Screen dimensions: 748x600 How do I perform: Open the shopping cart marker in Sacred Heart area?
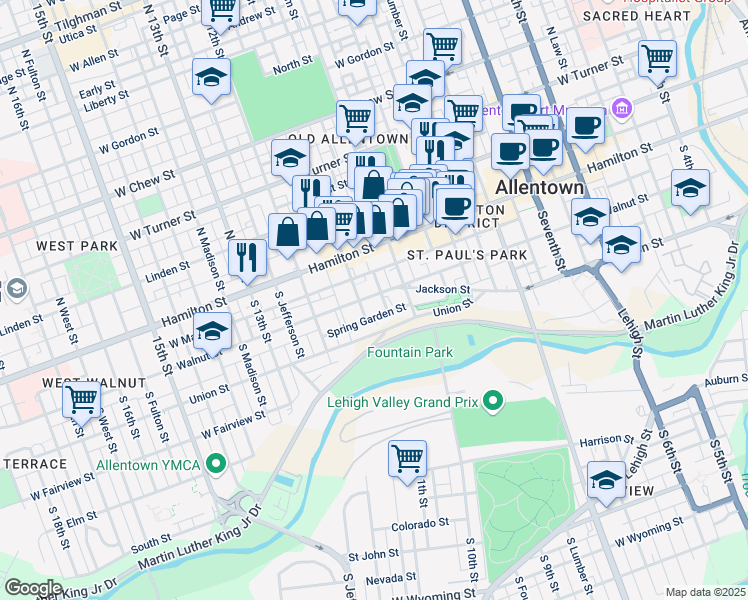tap(657, 61)
